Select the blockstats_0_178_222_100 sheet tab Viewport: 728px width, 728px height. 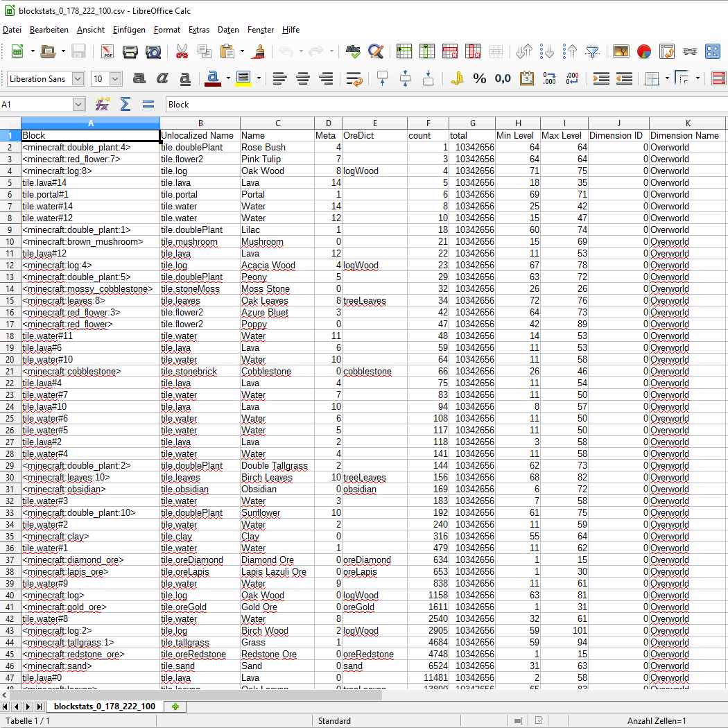tap(104, 707)
